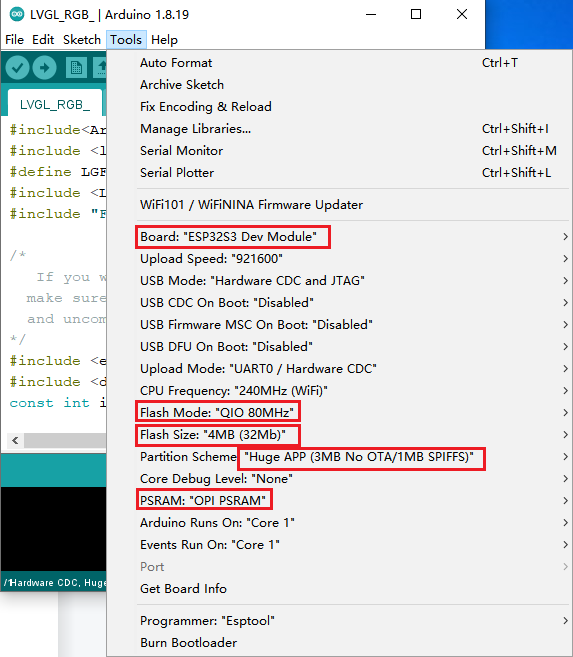The image size is (573, 657).
Task: Click the status bar board info text
Action: pos(54,582)
